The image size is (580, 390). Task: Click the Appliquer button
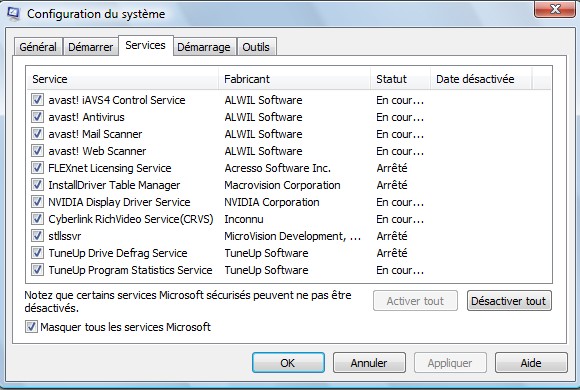click(450, 363)
